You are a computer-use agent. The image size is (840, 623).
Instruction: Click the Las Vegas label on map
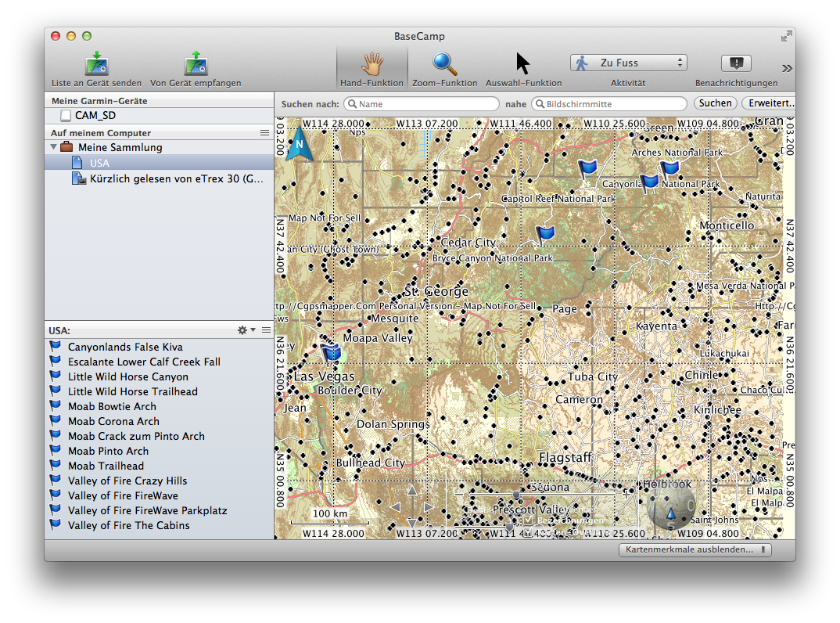pyautogui.click(x=324, y=376)
